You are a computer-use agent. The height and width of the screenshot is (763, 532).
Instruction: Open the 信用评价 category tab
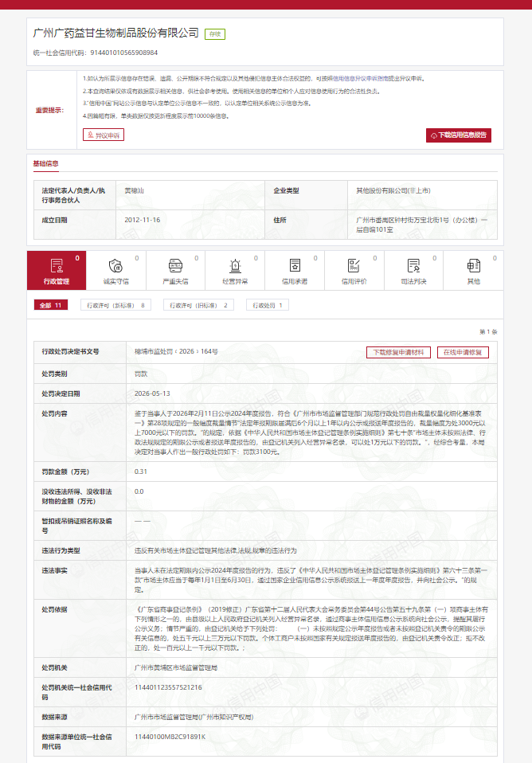click(x=354, y=271)
